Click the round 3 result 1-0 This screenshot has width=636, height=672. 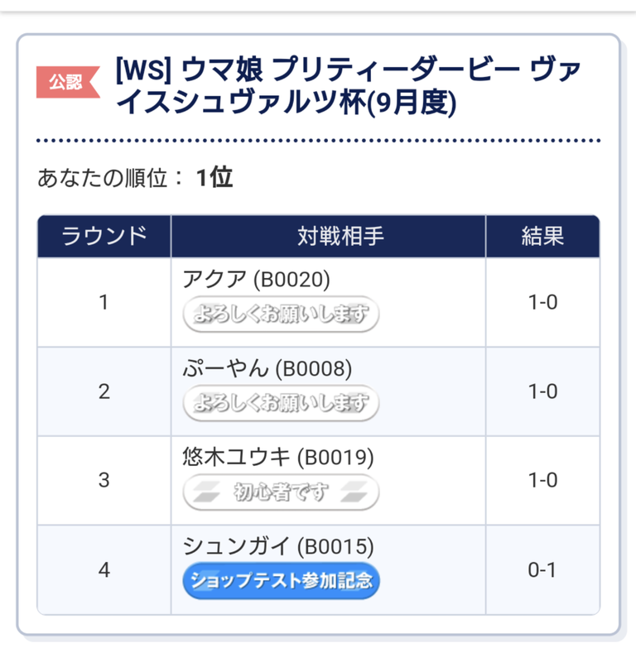[x=542, y=481]
